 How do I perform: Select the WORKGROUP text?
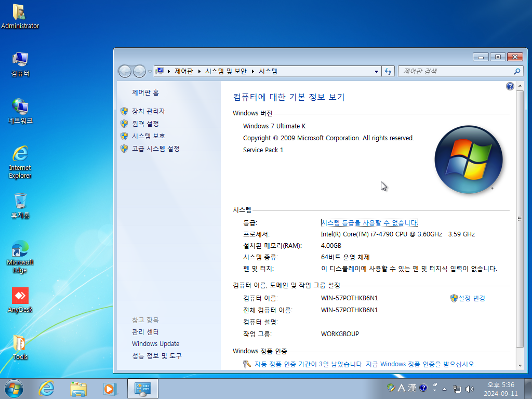tap(340, 334)
